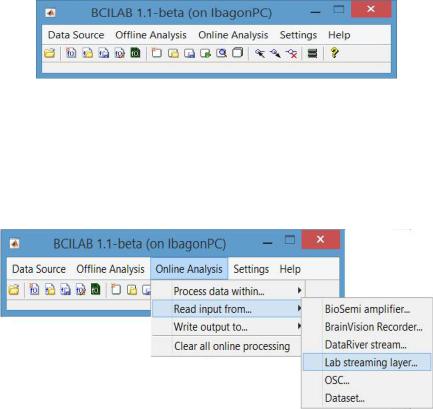
Task: Click the stacked pages batch icon in the upper window
Action: [x=237, y=53]
